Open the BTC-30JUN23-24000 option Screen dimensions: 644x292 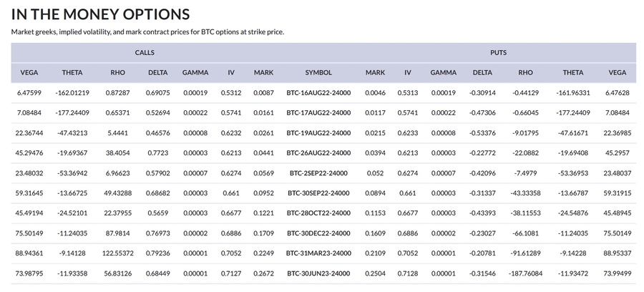click(x=318, y=273)
